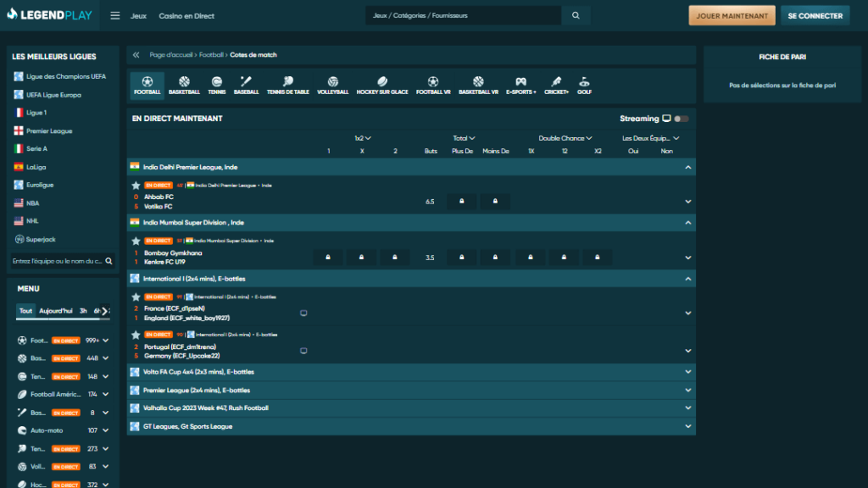868x488 pixels.
Task: Open the 1x2 market dropdown
Action: pos(363,138)
